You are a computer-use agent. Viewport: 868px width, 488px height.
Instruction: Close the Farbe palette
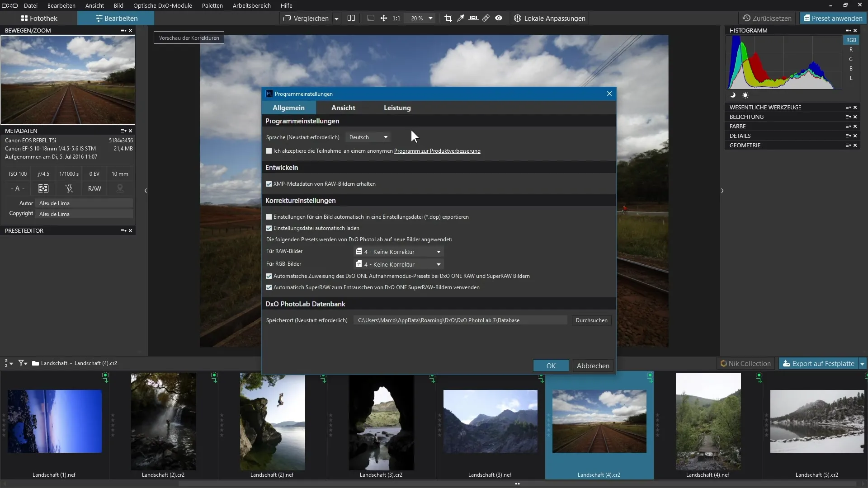tap(855, 126)
